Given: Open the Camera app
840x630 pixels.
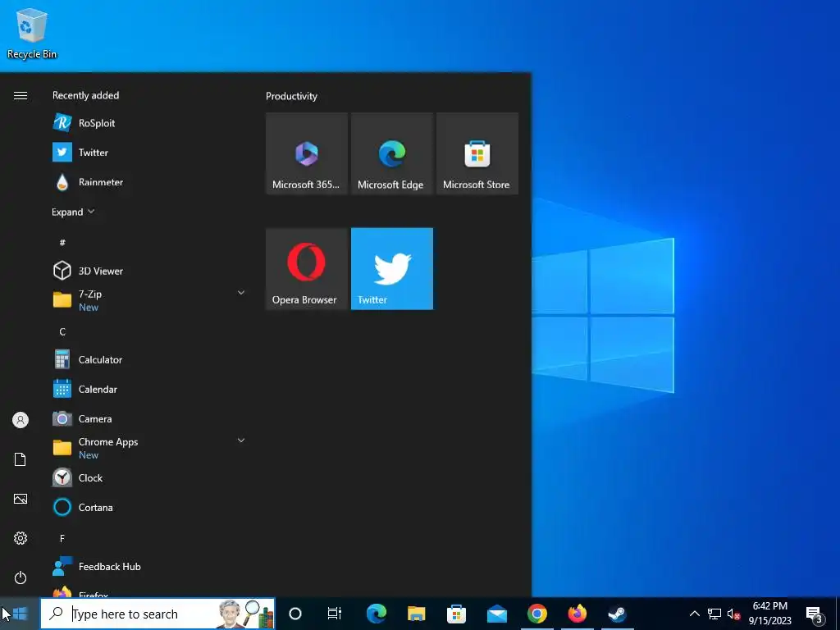Looking at the screenshot, I should coord(148,418).
